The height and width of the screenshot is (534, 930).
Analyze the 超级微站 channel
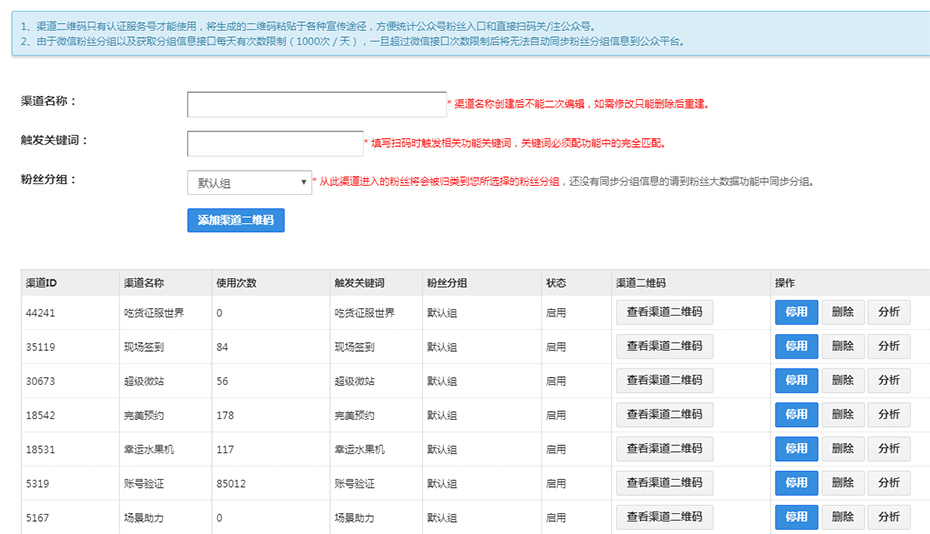889,380
